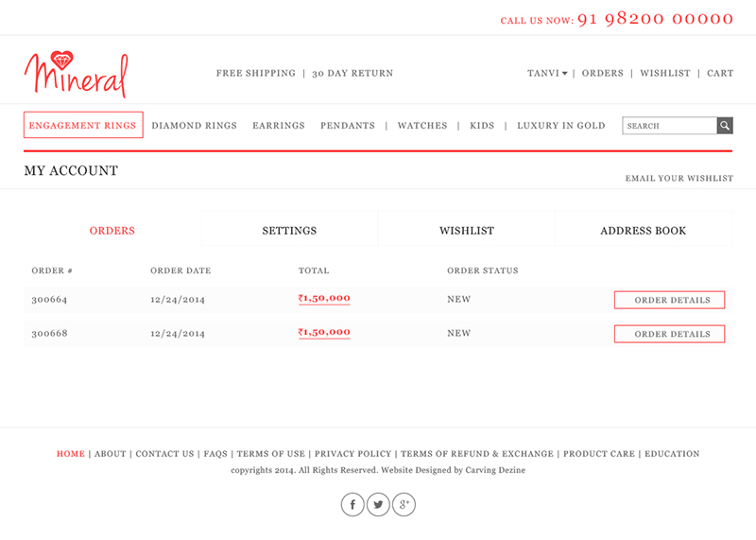Switch to the Settings tab

(x=289, y=231)
